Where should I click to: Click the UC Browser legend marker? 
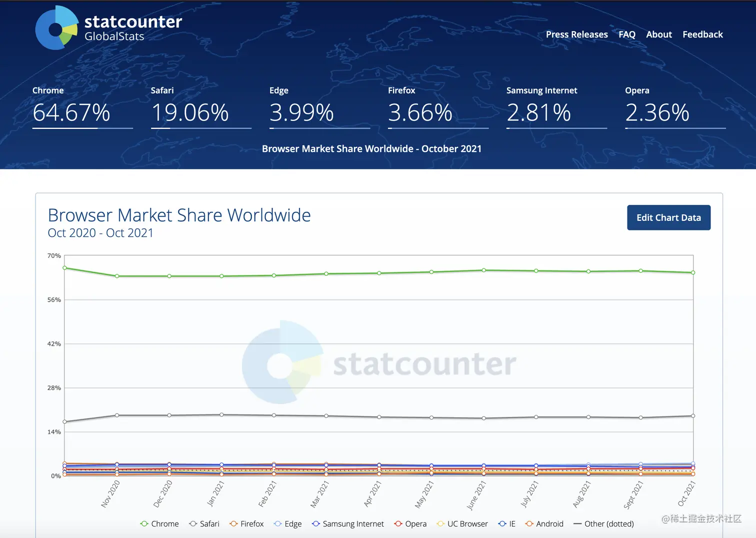pyautogui.click(x=440, y=524)
